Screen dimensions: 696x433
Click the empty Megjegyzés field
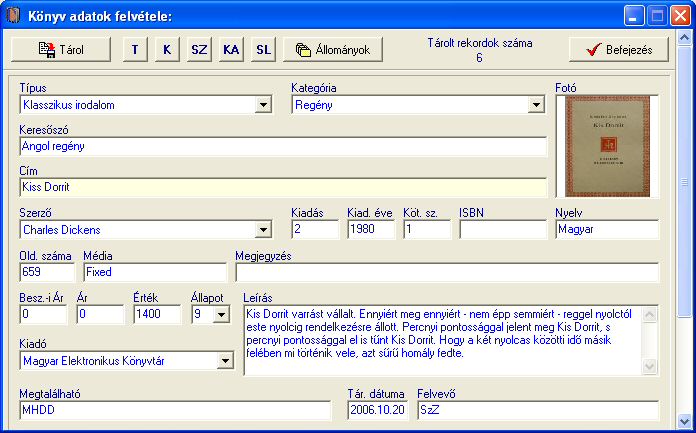click(447, 272)
